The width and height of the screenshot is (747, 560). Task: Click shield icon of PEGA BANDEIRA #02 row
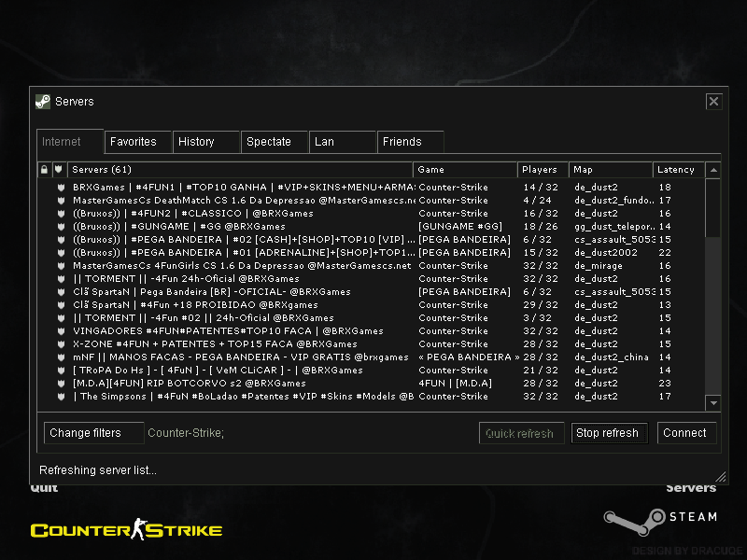(61, 240)
